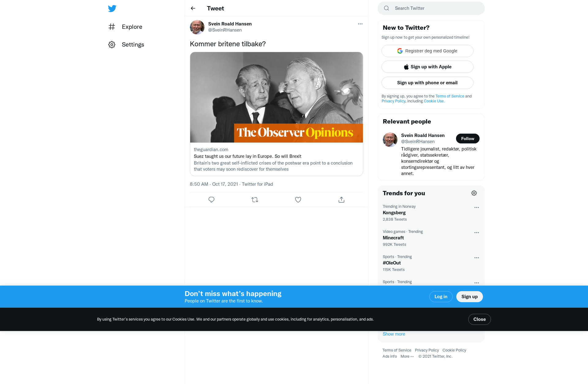The width and height of the screenshot is (588, 384).
Task: Close the cookies notice
Action: click(x=479, y=319)
